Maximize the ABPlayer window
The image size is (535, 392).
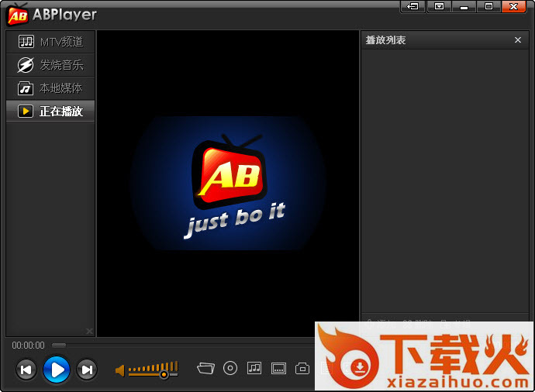point(488,6)
